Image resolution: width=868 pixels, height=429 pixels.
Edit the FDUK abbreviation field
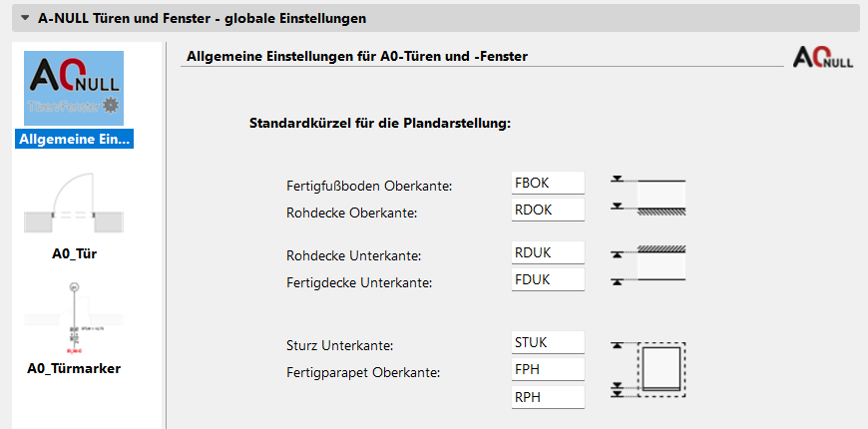tap(548, 279)
